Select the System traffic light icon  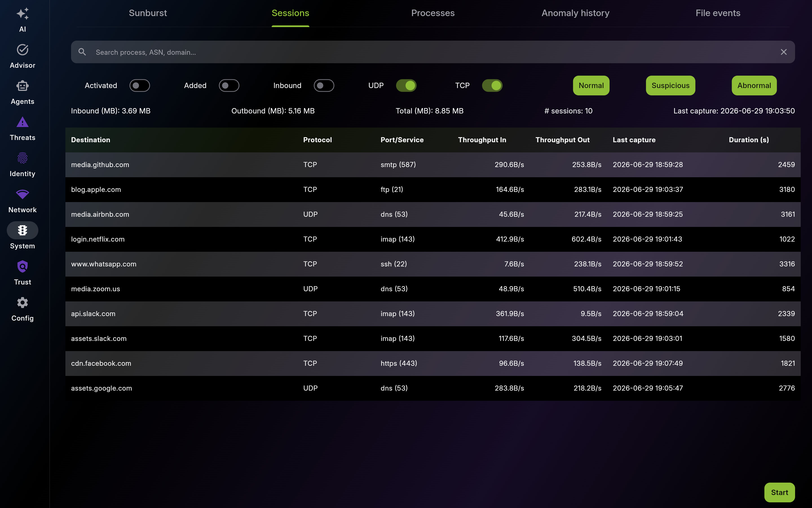pos(23,231)
